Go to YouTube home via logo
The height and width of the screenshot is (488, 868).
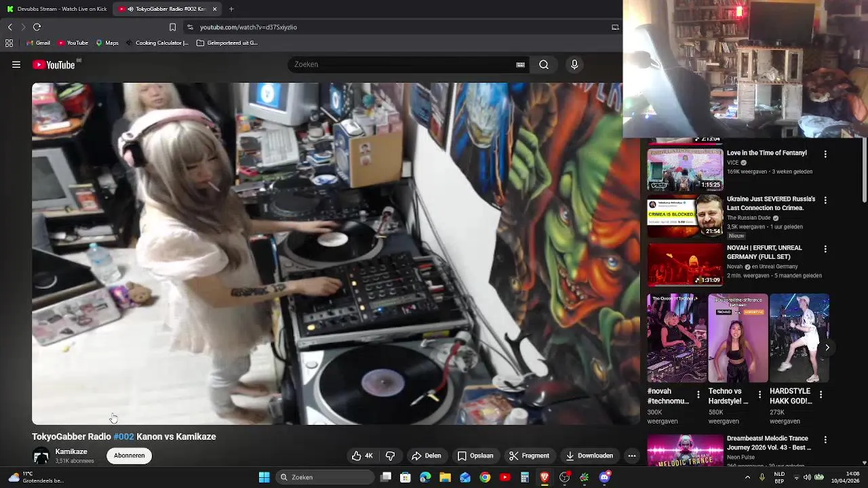tap(54, 64)
